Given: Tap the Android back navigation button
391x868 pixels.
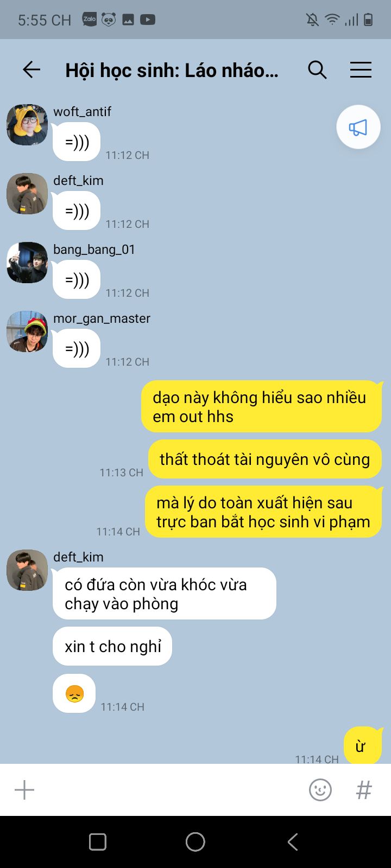Looking at the screenshot, I should [x=293, y=842].
